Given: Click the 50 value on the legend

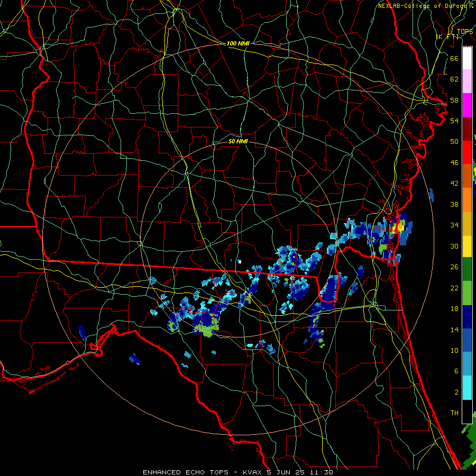Looking at the screenshot, I should 454,142.
